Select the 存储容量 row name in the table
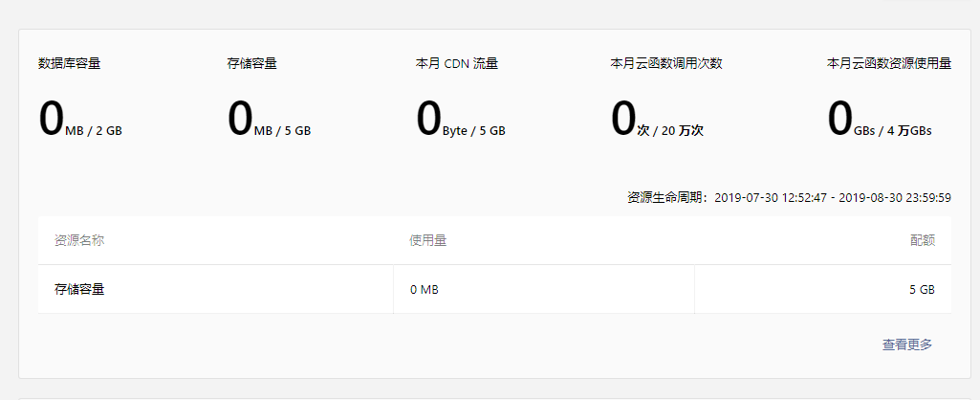This screenshot has height=400, width=980. click(79, 289)
